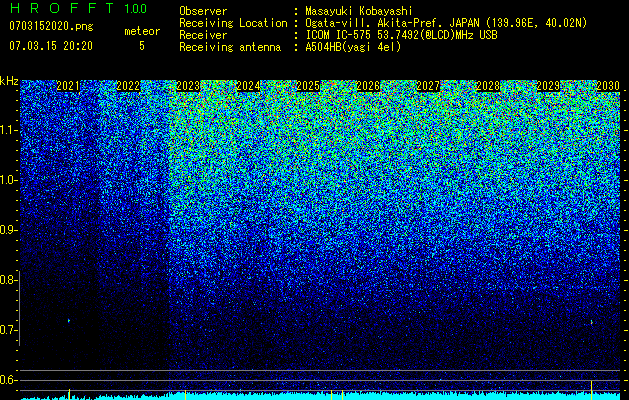Click the 2021 time marker
This screenshot has width=629, height=400.
coord(68,86)
